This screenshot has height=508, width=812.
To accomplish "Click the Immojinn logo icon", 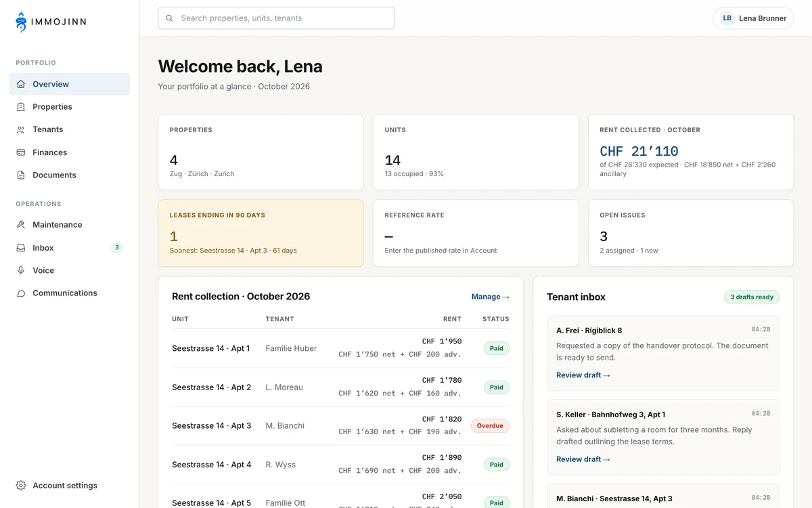I will click(x=22, y=22).
